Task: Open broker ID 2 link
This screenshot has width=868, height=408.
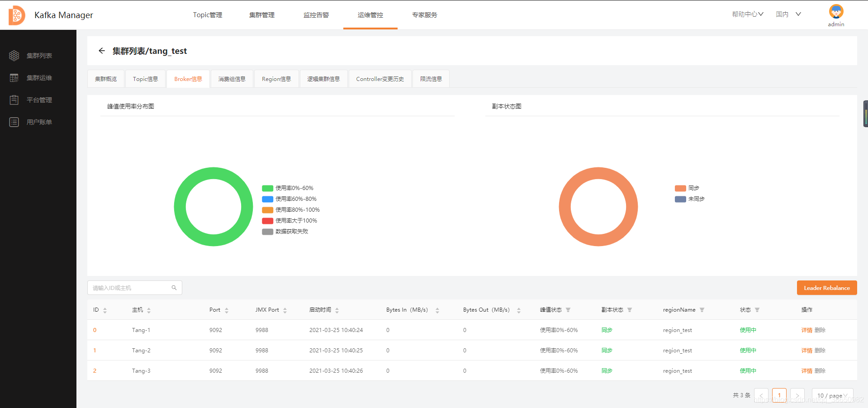Action: tap(95, 371)
